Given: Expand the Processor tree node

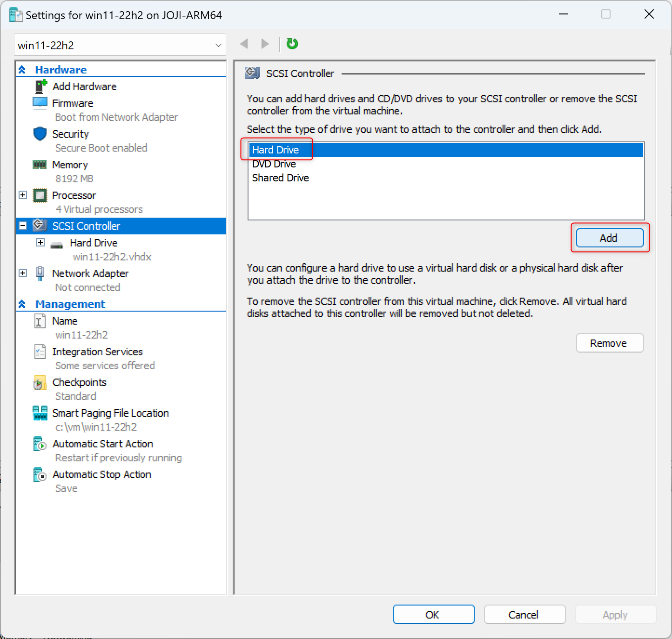Looking at the screenshot, I should coord(23,195).
